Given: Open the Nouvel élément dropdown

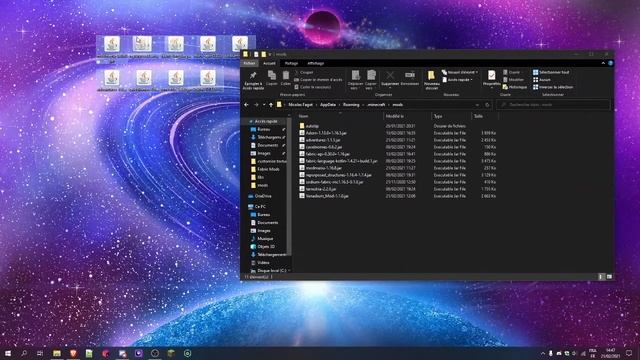Looking at the screenshot, I should coord(460,72).
